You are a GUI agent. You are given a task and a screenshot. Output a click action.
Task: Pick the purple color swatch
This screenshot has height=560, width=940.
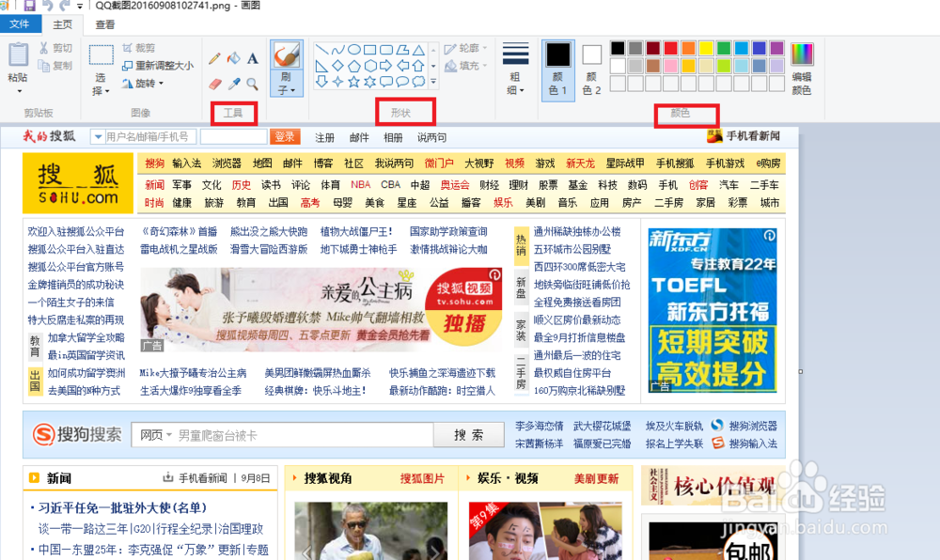[x=777, y=48]
